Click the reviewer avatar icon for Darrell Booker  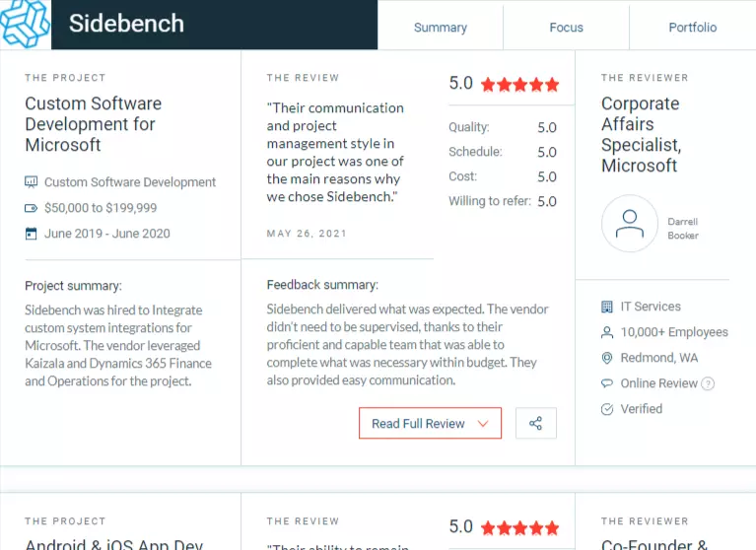click(x=629, y=224)
